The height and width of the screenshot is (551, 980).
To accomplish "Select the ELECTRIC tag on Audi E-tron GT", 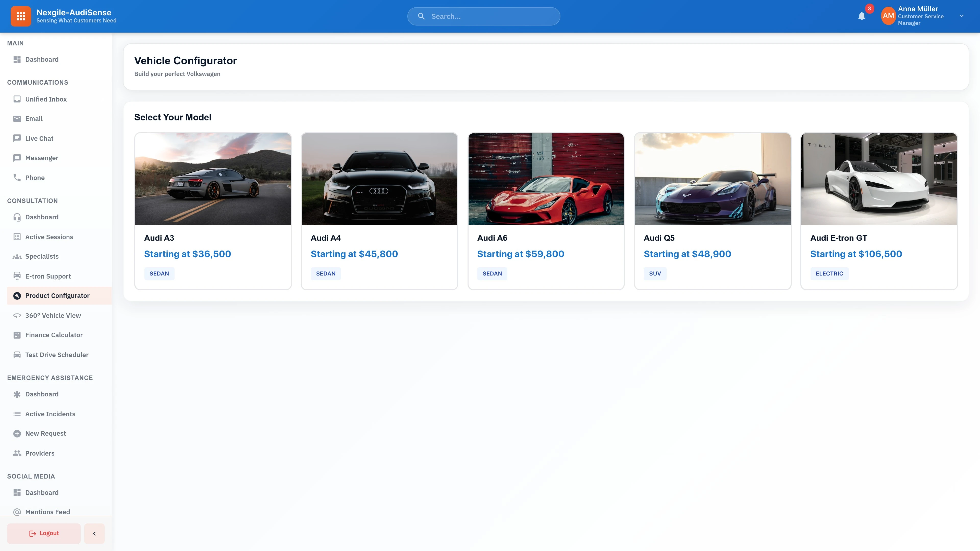I will (x=829, y=273).
